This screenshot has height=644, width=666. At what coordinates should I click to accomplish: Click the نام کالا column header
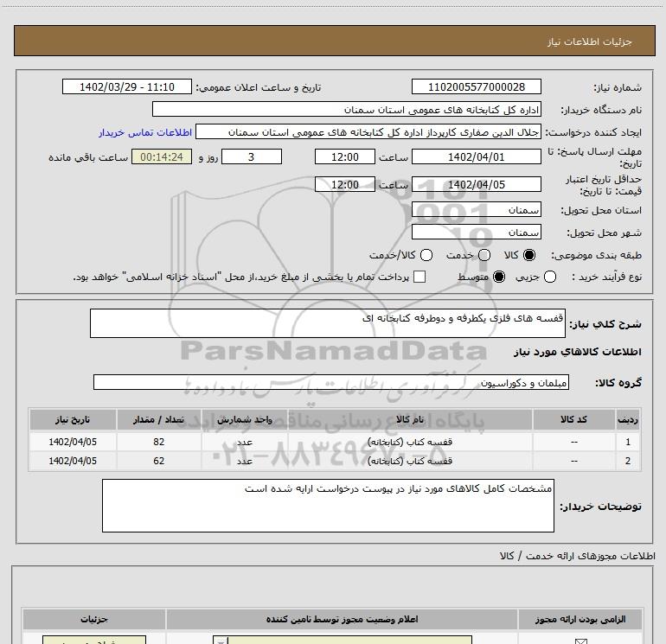(x=410, y=419)
